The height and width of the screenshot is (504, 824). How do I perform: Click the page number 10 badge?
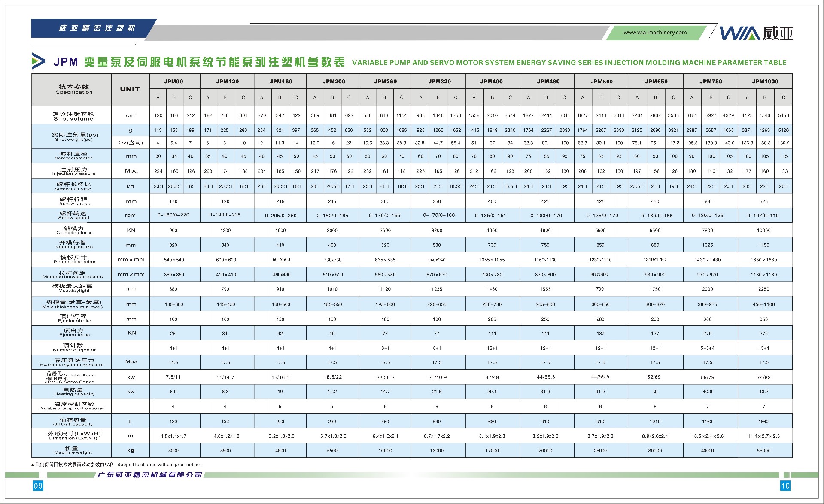click(785, 486)
